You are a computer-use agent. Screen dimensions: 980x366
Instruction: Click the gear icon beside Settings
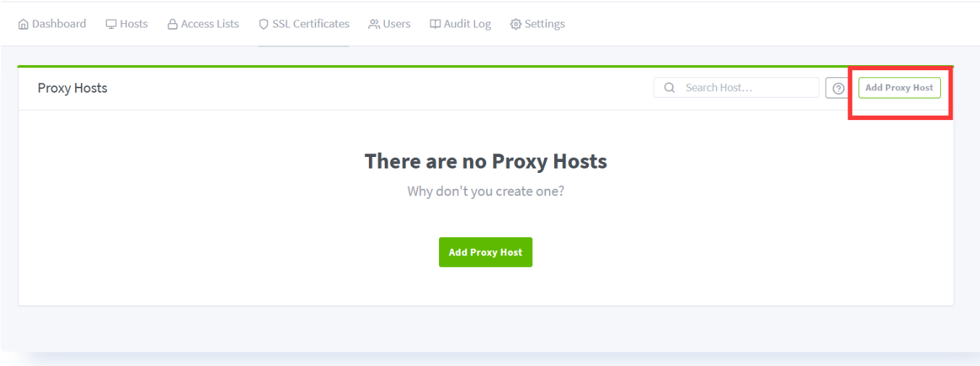tap(516, 24)
